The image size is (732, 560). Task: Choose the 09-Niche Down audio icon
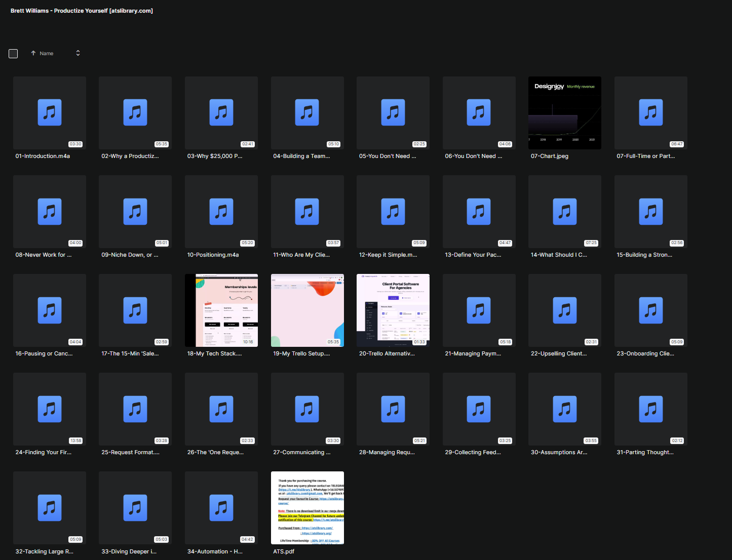[x=135, y=212]
